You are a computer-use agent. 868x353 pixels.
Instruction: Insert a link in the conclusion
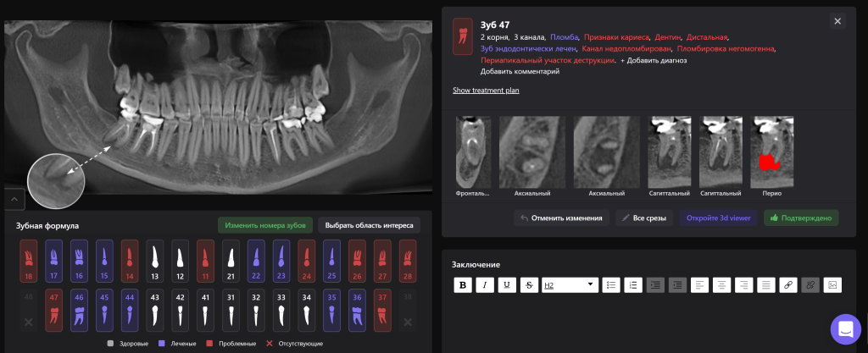pos(789,285)
